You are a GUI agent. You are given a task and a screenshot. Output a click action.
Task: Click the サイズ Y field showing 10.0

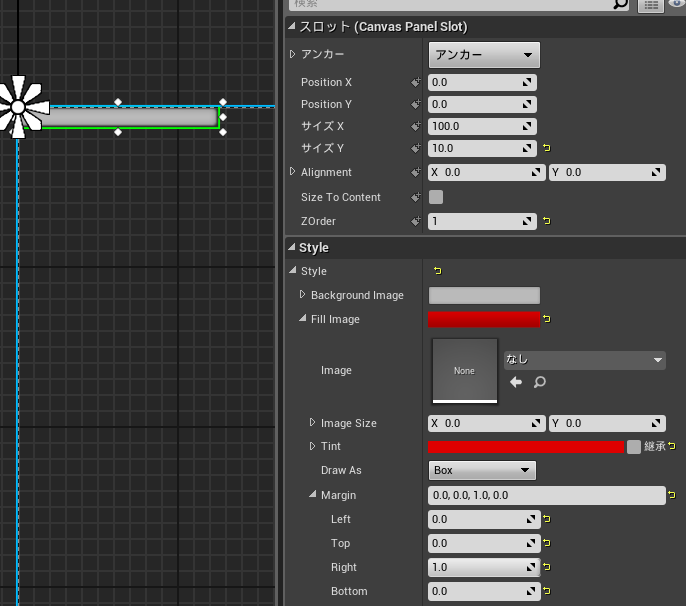pos(482,148)
